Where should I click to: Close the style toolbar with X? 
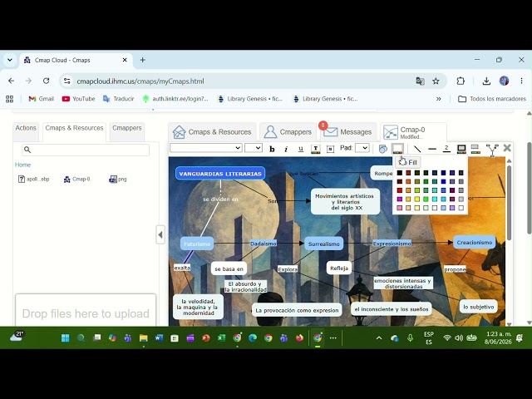coord(507,148)
